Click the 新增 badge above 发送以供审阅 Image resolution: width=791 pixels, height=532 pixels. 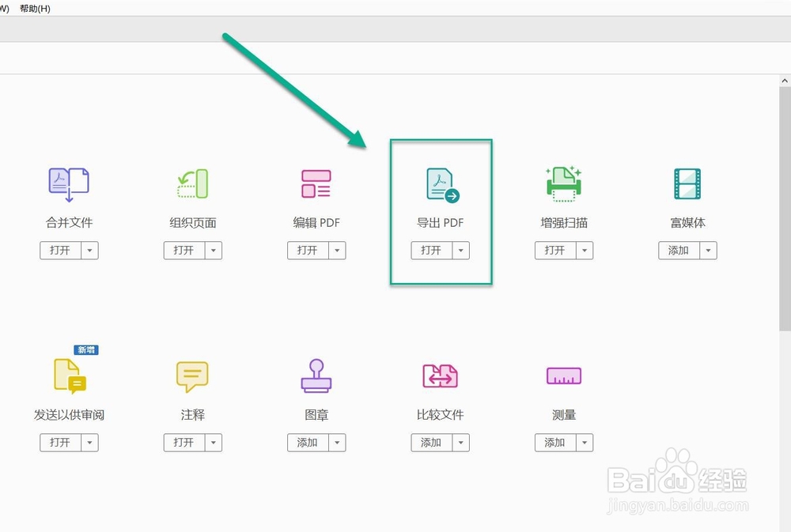85,349
